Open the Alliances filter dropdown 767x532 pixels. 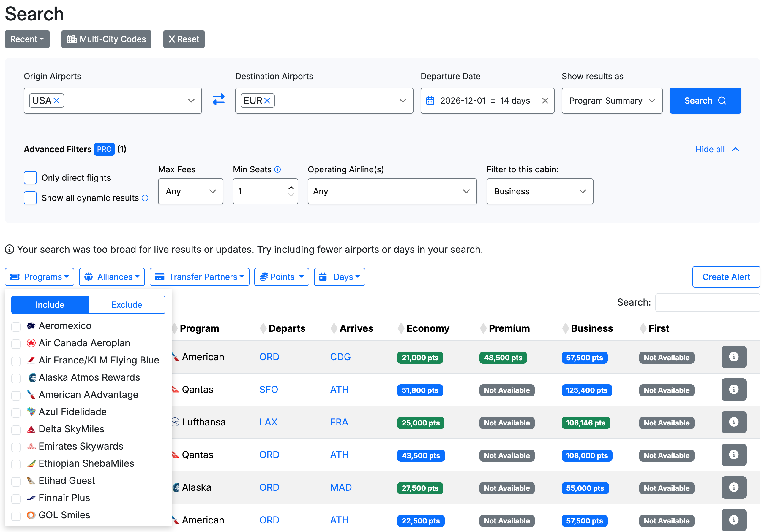pyautogui.click(x=112, y=277)
